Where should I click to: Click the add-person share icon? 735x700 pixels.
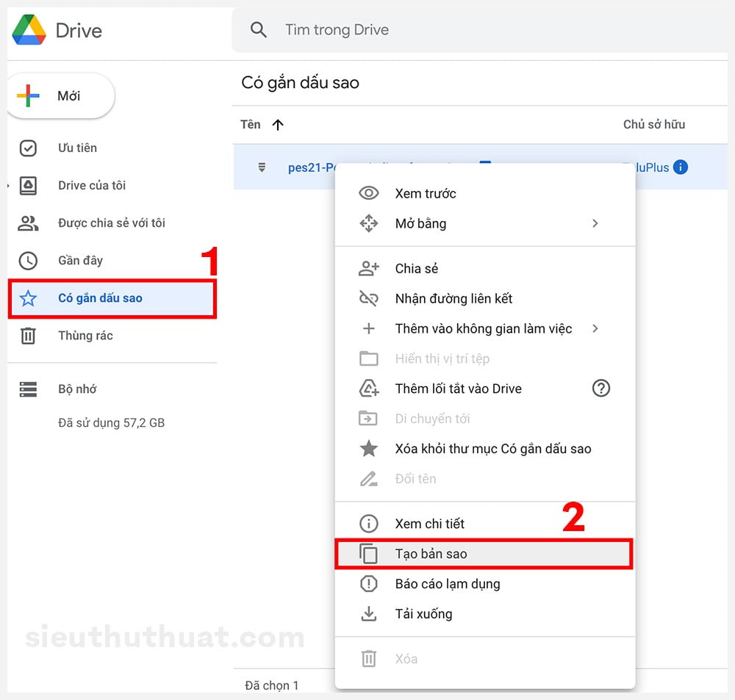tap(369, 268)
